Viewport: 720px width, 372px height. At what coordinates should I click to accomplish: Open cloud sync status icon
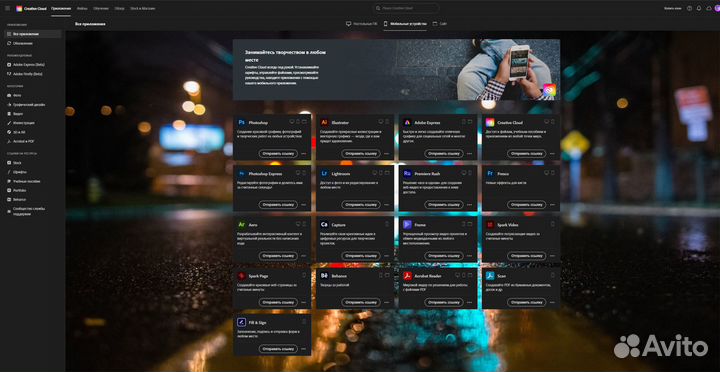coord(709,8)
